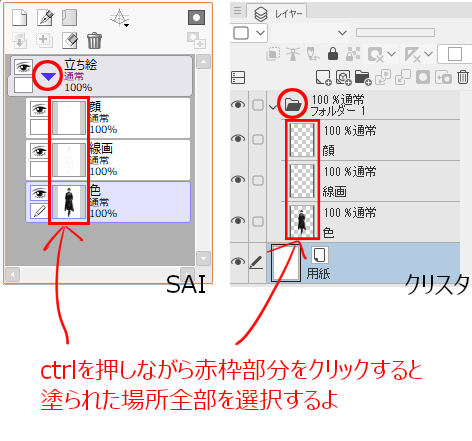This screenshot has height=441, width=472.
Task: Click Clip Studio 線画 layer thumbnail
Action: click(x=302, y=181)
